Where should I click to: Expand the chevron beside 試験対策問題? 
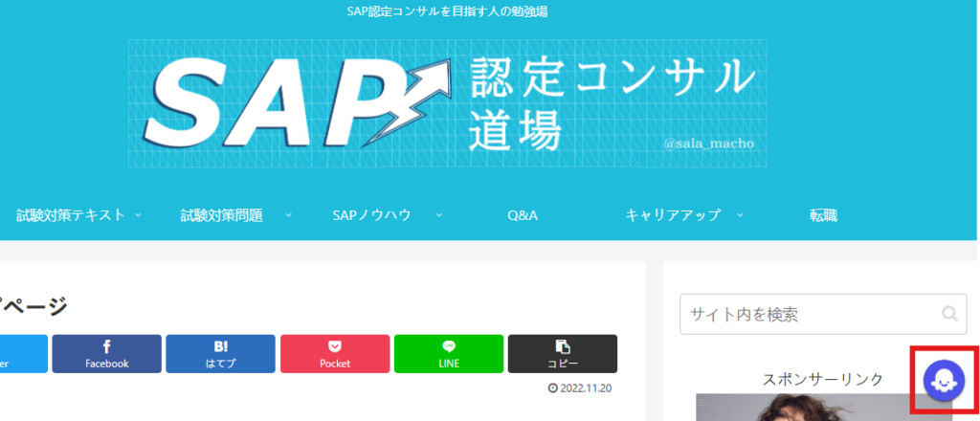[288, 215]
